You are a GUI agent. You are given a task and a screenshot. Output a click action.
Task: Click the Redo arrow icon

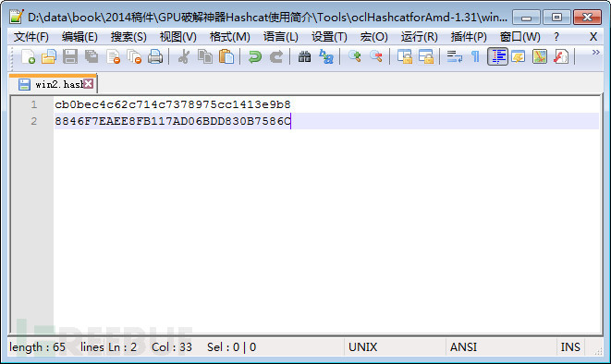pyautogui.click(x=276, y=57)
